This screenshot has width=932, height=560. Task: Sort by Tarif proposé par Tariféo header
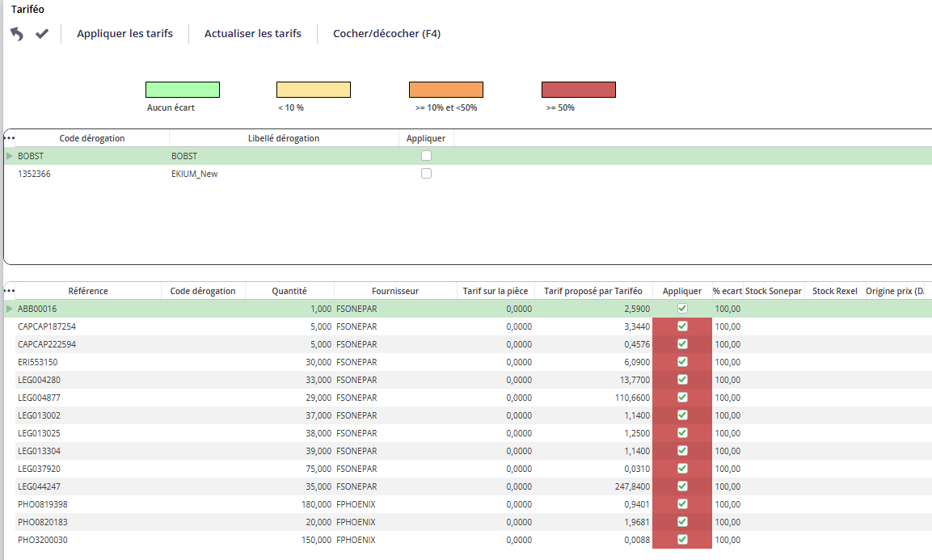pyautogui.click(x=593, y=291)
